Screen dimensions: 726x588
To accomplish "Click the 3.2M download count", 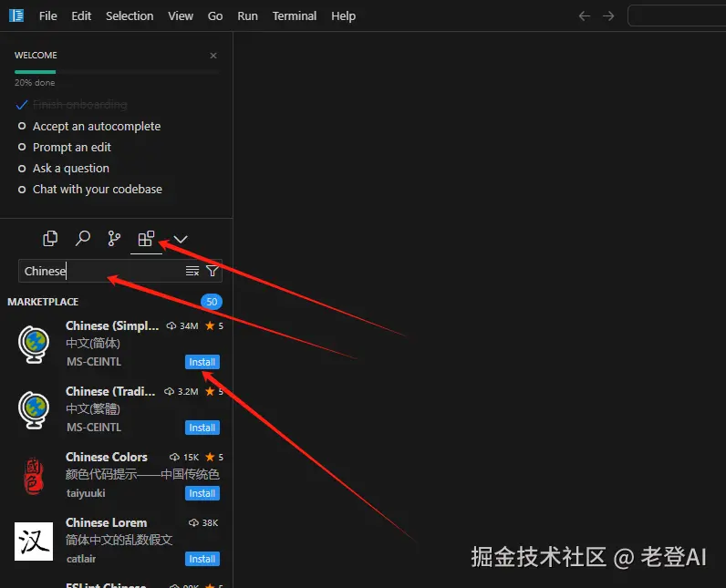I will tap(181, 392).
